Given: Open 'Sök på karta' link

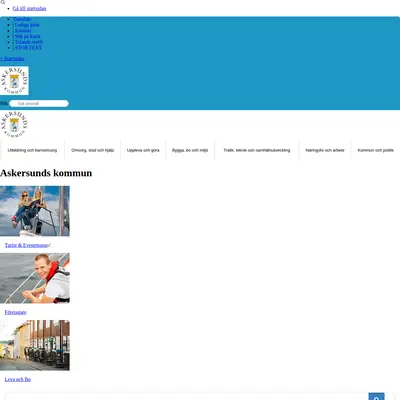Looking at the screenshot, I should [27, 36].
